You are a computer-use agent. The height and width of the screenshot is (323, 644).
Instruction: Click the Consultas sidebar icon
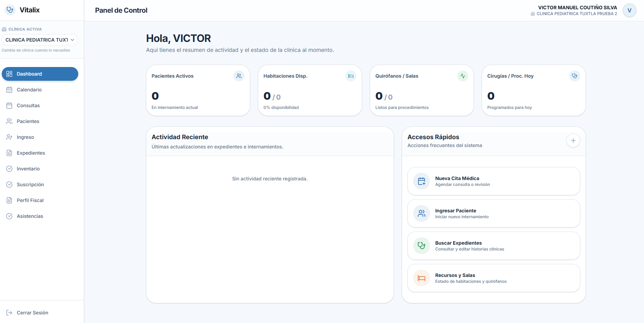tap(9, 105)
